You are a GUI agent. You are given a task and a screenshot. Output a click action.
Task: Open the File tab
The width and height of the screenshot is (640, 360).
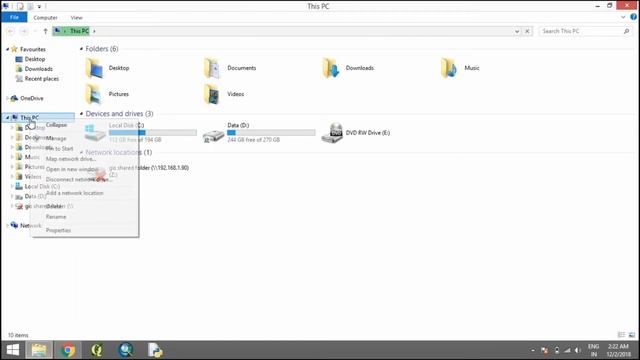(14, 17)
